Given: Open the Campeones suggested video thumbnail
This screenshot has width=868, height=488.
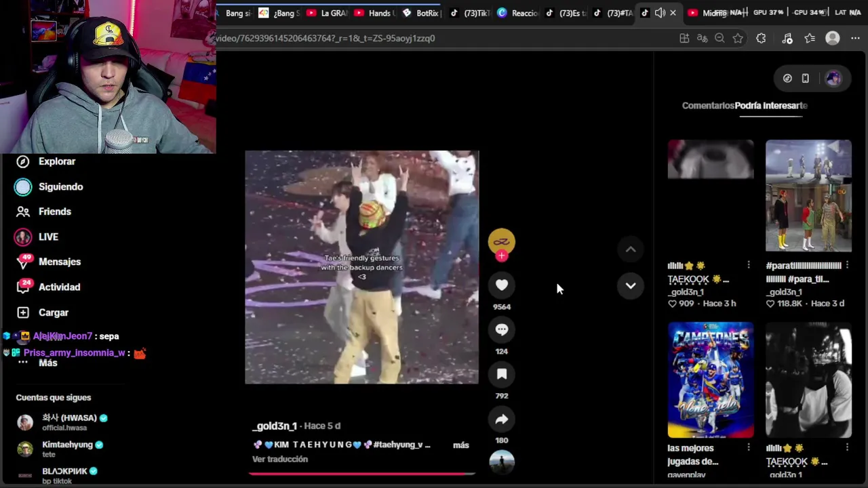Looking at the screenshot, I should pyautogui.click(x=711, y=380).
